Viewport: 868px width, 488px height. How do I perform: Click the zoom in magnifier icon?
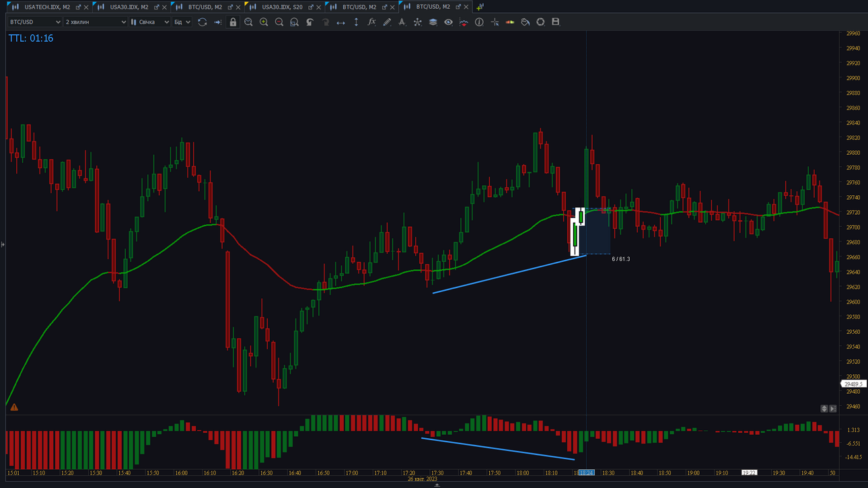coord(264,22)
